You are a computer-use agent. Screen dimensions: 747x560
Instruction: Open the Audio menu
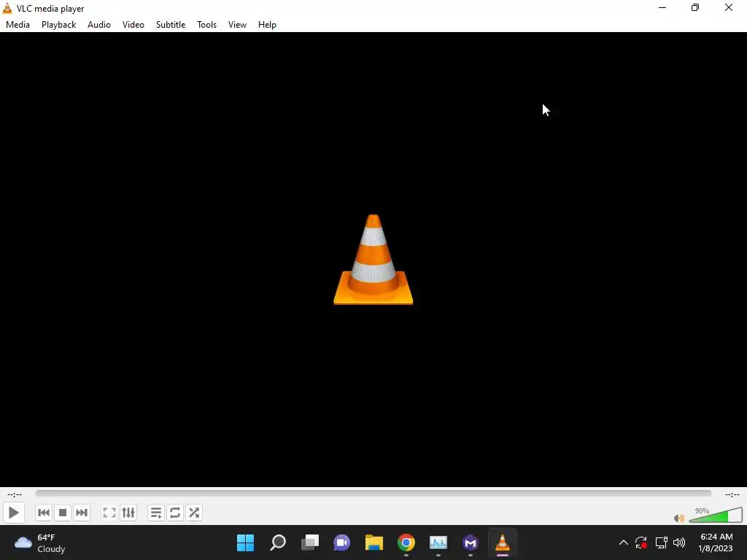click(x=99, y=25)
